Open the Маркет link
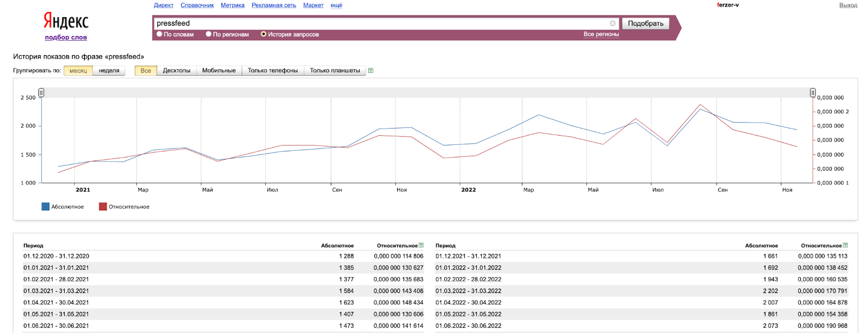 coord(314,5)
